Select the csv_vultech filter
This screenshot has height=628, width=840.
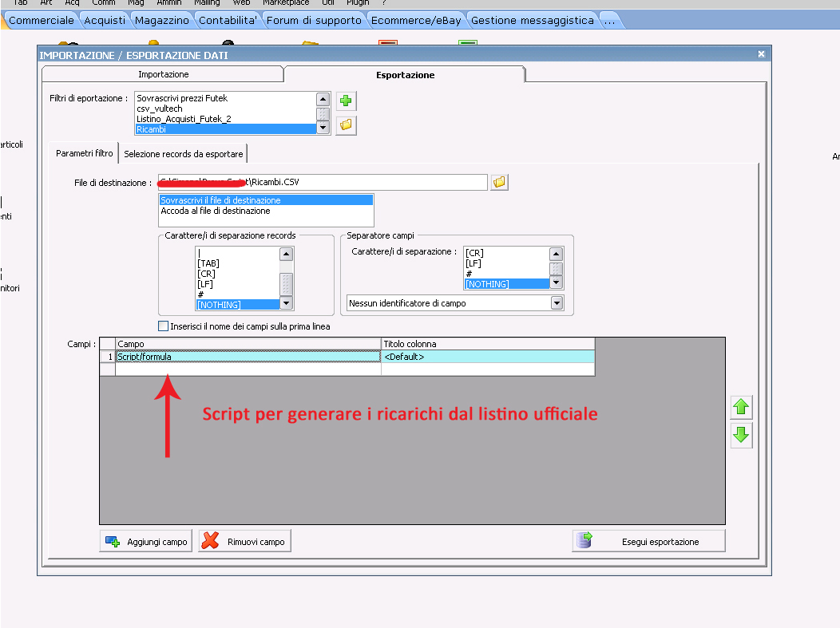click(225, 109)
